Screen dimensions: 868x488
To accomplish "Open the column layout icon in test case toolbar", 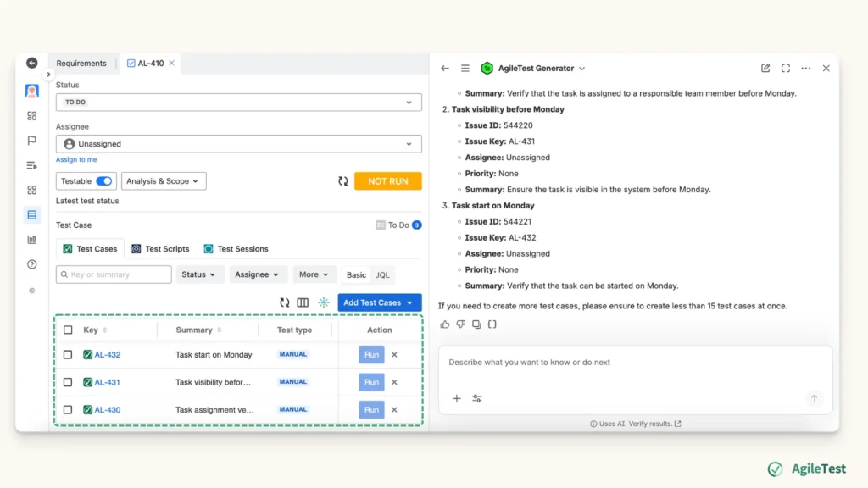I will click(304, 302).
